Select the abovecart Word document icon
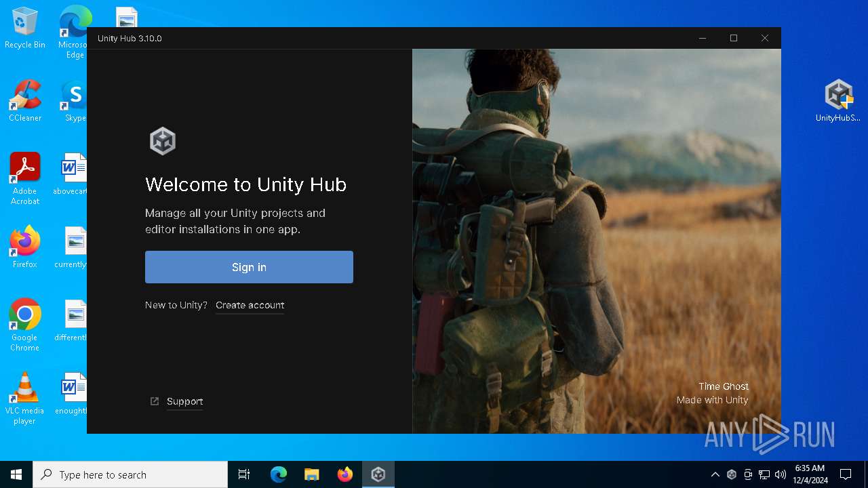This screenshot has width=868, height=488. (72, 174)
